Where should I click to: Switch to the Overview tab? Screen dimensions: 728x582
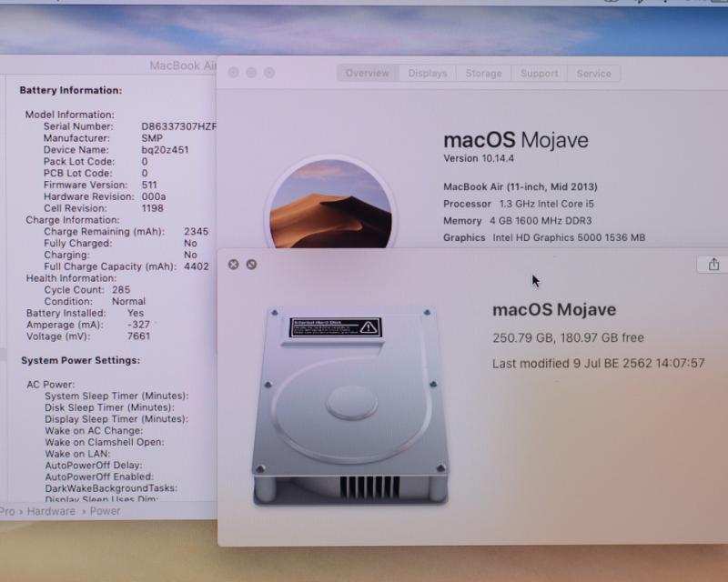[x=368, y=74]
